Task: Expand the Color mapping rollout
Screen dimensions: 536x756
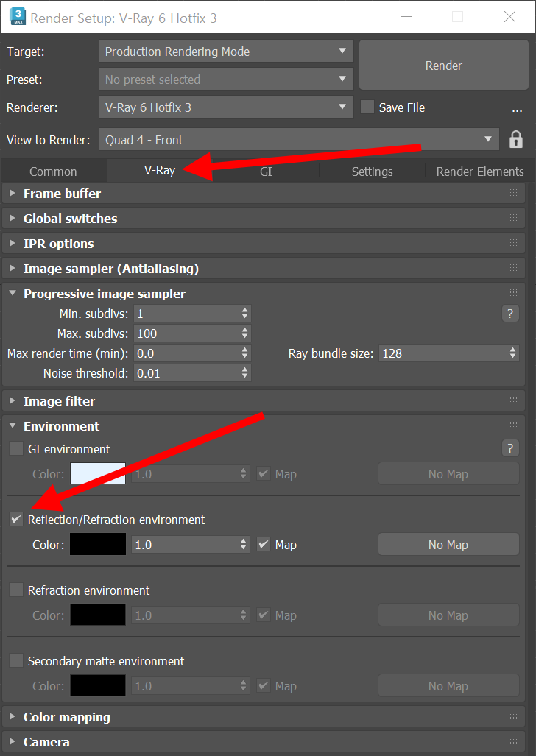Action: tap(13, 716)
